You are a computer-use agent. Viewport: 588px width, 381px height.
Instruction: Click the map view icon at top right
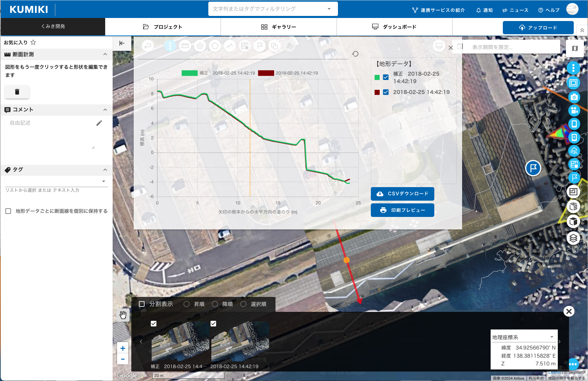tap(575, 48)
